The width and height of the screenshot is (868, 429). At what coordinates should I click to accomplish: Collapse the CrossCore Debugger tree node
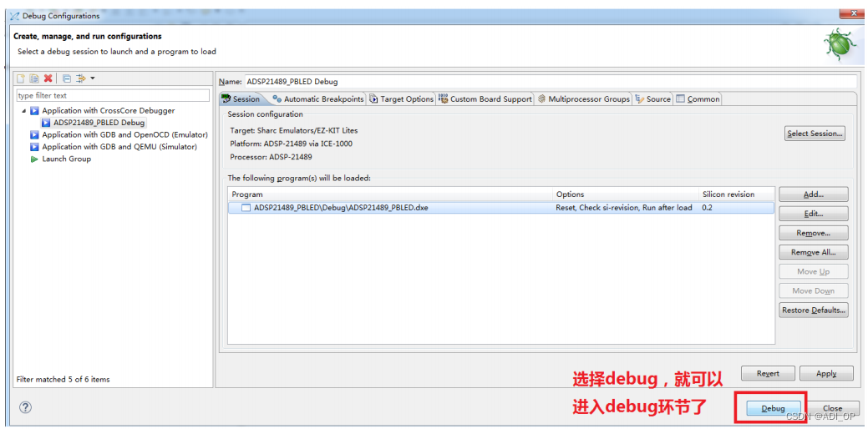[23, 110]
